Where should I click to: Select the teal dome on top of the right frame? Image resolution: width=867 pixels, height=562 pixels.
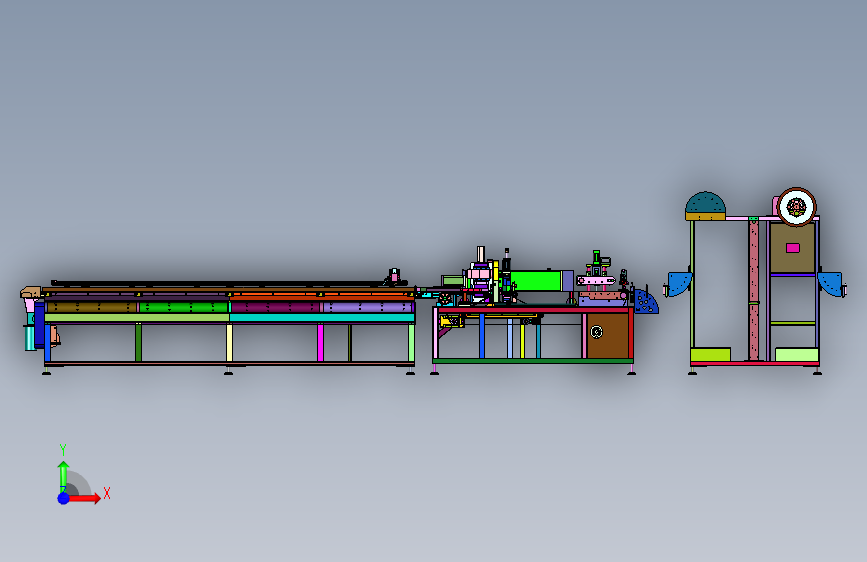tap(706, 202)
